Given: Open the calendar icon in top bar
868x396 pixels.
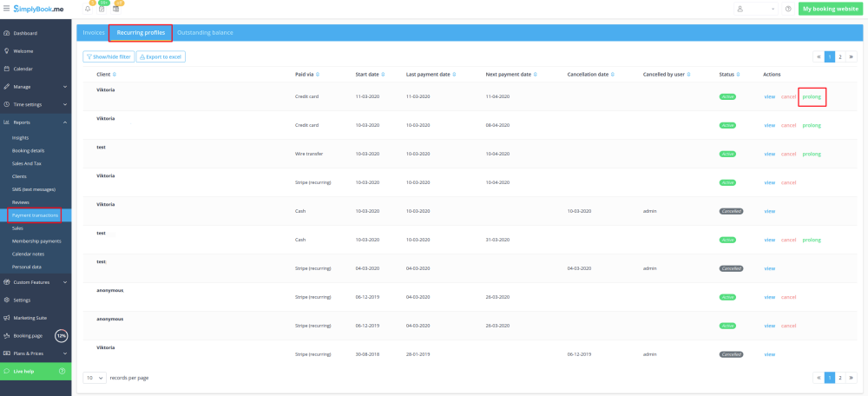Looking at the screenshot, I should pyautogui.click(x=116, y=9).
